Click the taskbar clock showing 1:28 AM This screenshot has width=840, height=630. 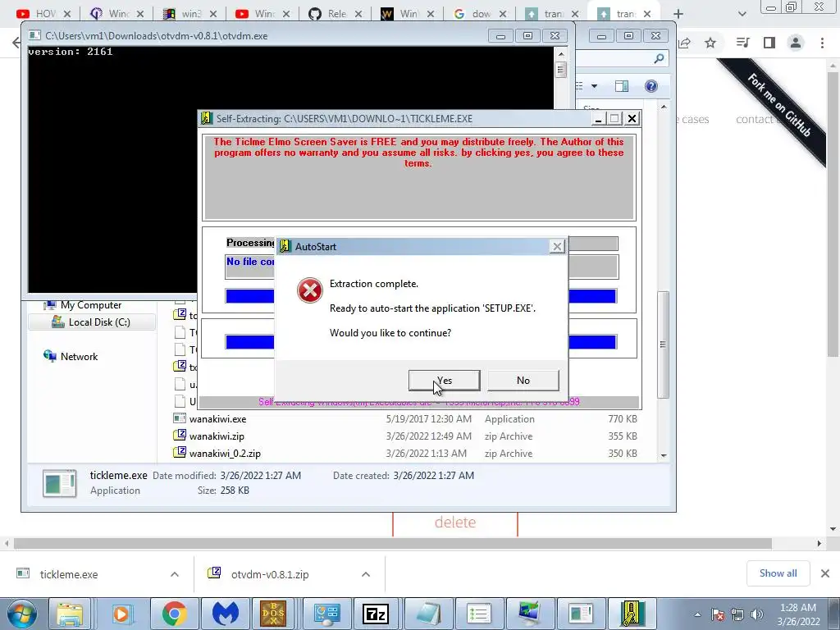point(798,614)
